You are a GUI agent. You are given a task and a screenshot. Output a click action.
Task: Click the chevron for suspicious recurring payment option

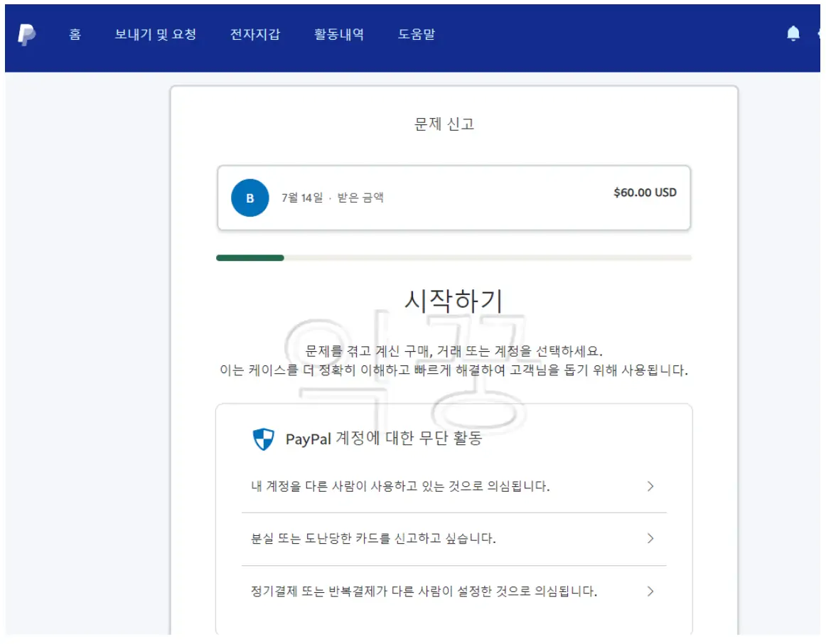tap(650, 591)
